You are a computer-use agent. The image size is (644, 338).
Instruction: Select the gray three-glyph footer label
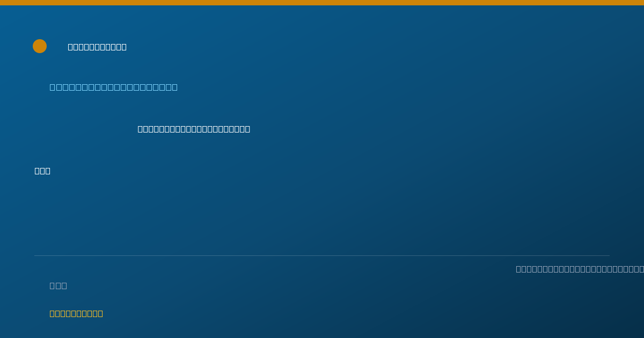point(58,285)
